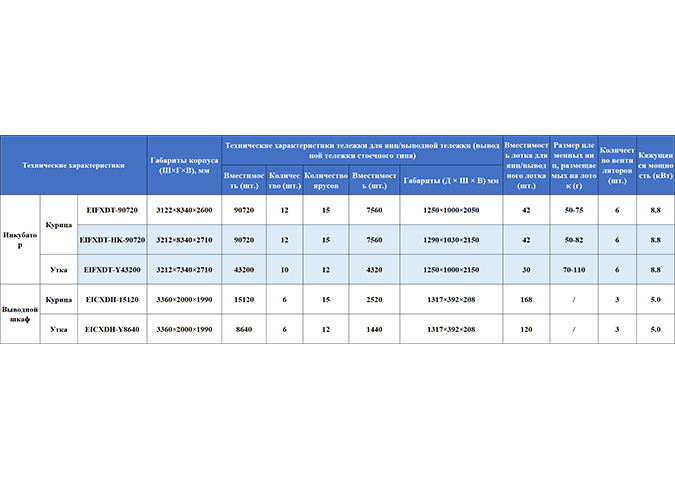Click the EIFXDT-Y43200 model cell

pos(112,270)
